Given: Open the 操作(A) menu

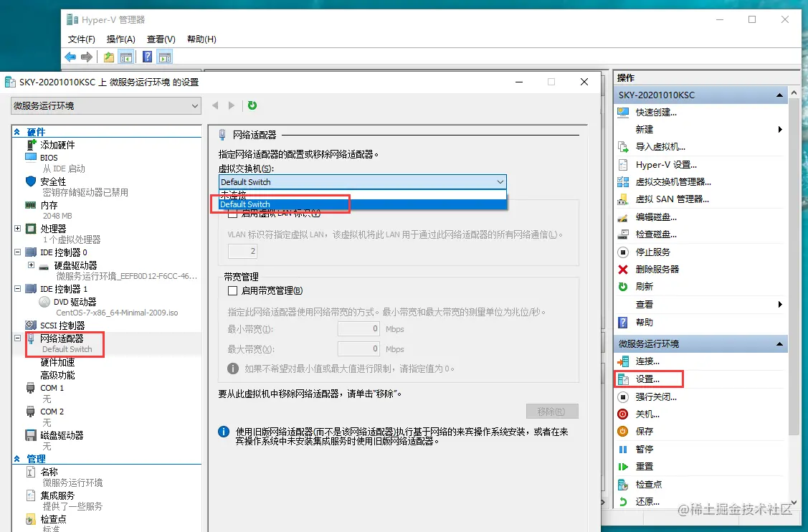Looking at the screenshot, I should pyautogui.click(x=120, y=39).
